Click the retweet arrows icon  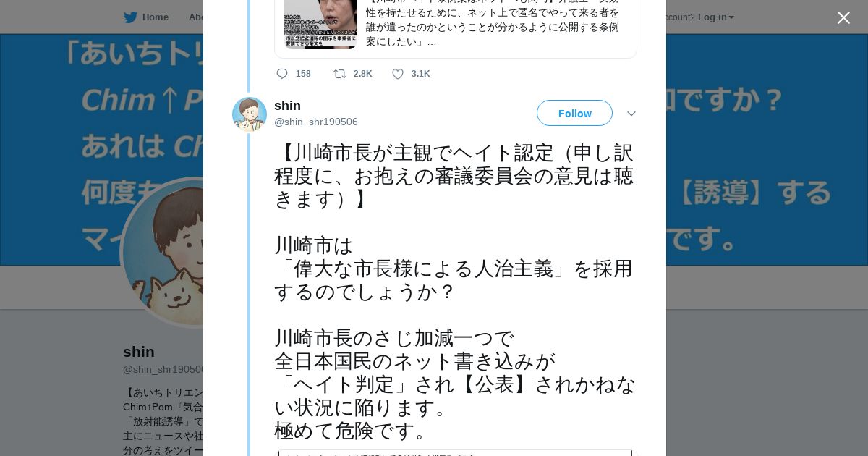(340, 74)
